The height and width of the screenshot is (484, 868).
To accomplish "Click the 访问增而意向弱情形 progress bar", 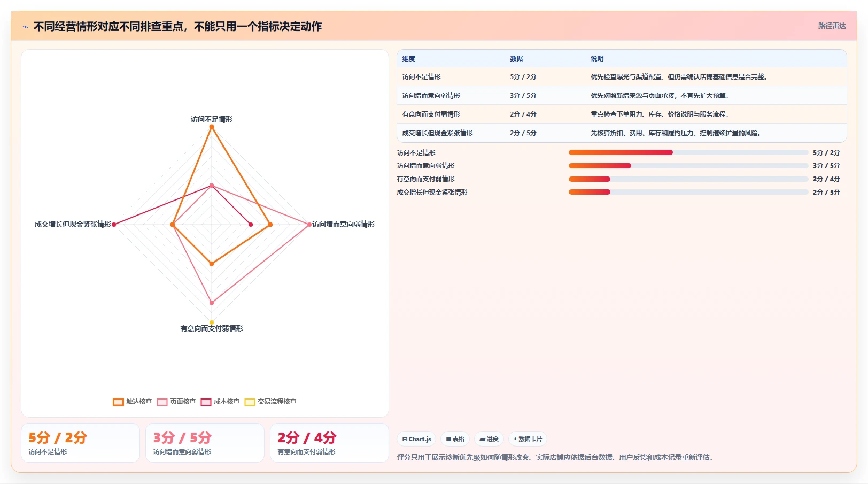I will click(x=688, y=166).
